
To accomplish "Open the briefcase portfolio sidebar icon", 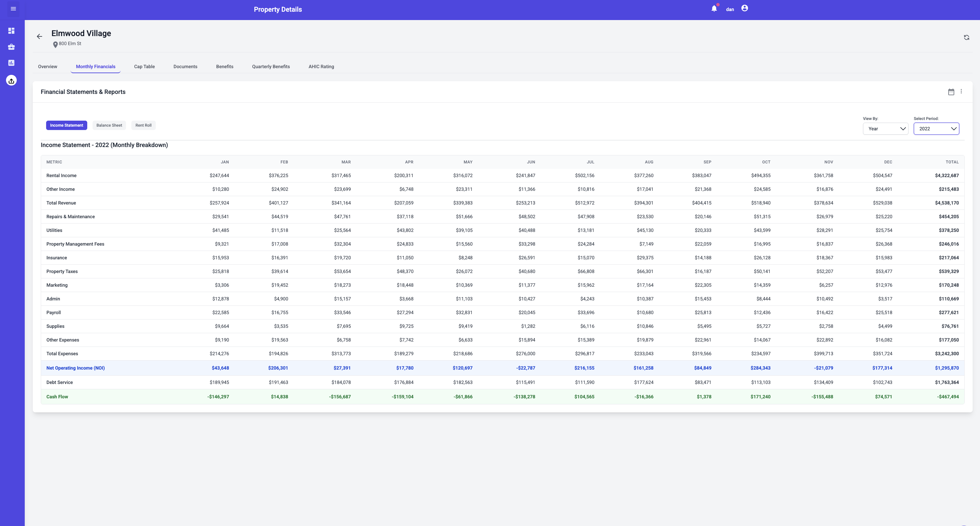I will click(11, 47).
